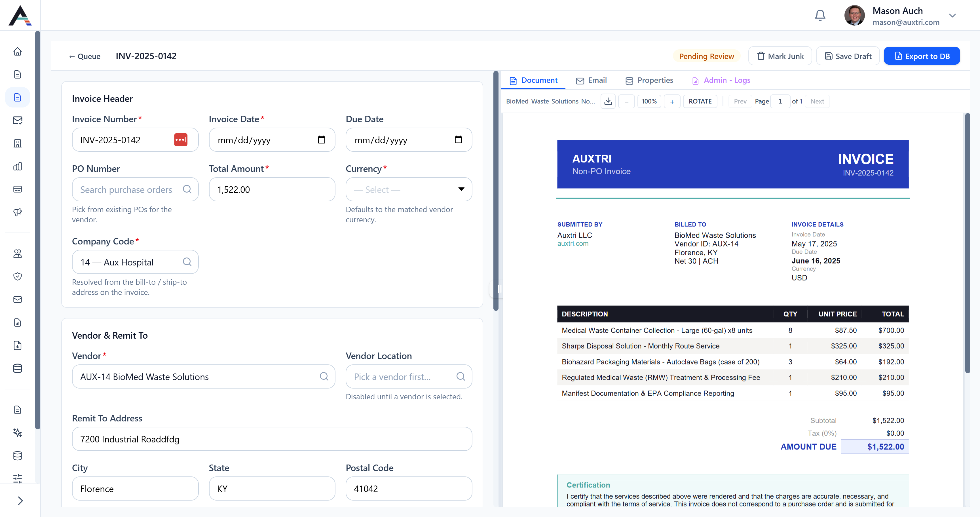Open the bar chart icon in the sidebar
980x517 pixels.
click(18, 166)
